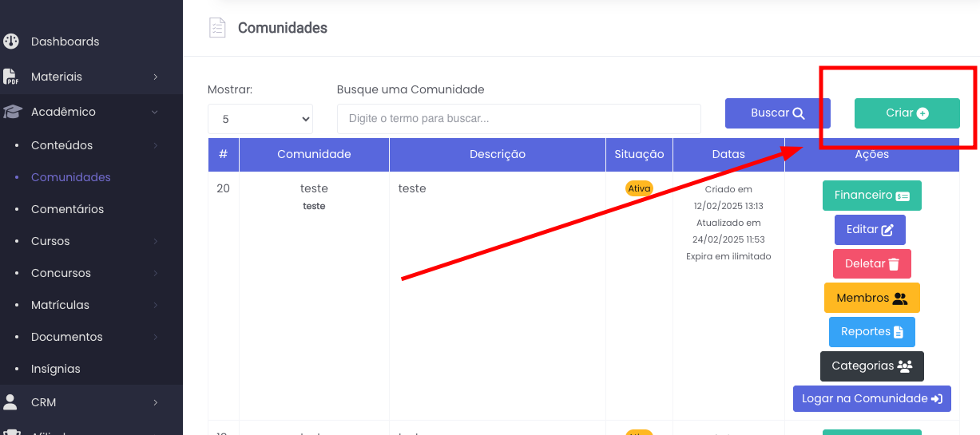The image size is (980, 435).
Task: Focus the community search text field
Action: tap(518, 119)
